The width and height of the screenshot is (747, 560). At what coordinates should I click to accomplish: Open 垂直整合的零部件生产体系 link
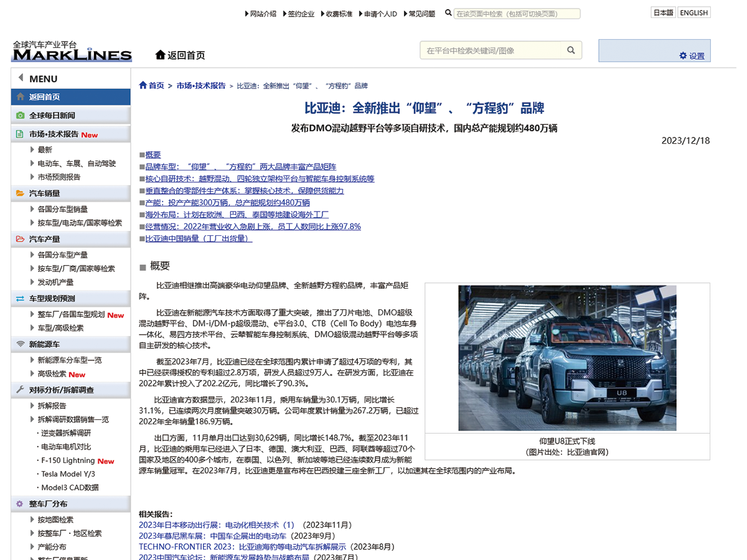tap(245, 191)
